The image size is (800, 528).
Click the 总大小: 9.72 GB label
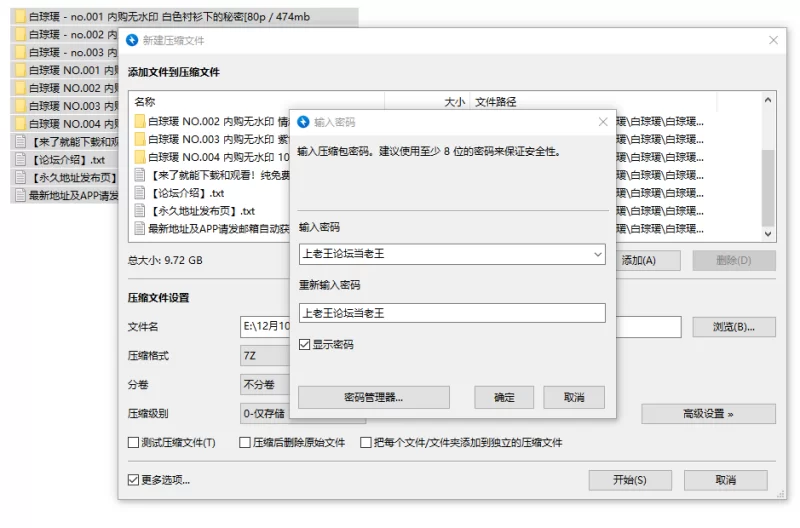[165, 261]
